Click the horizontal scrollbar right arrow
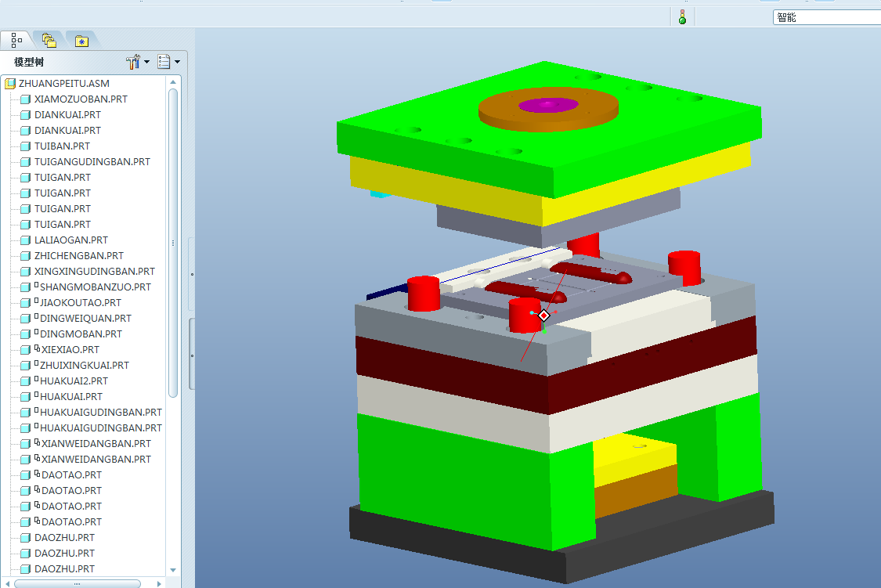The image size is (881, 588). (x=159, y=583)
